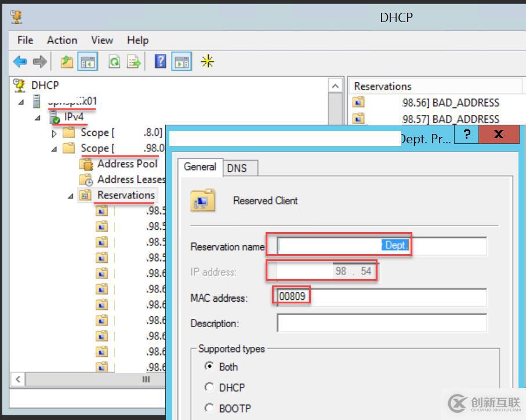Switch to the DNS tab
The width and height of the screenshot is (526, 420).
point(237,168)
